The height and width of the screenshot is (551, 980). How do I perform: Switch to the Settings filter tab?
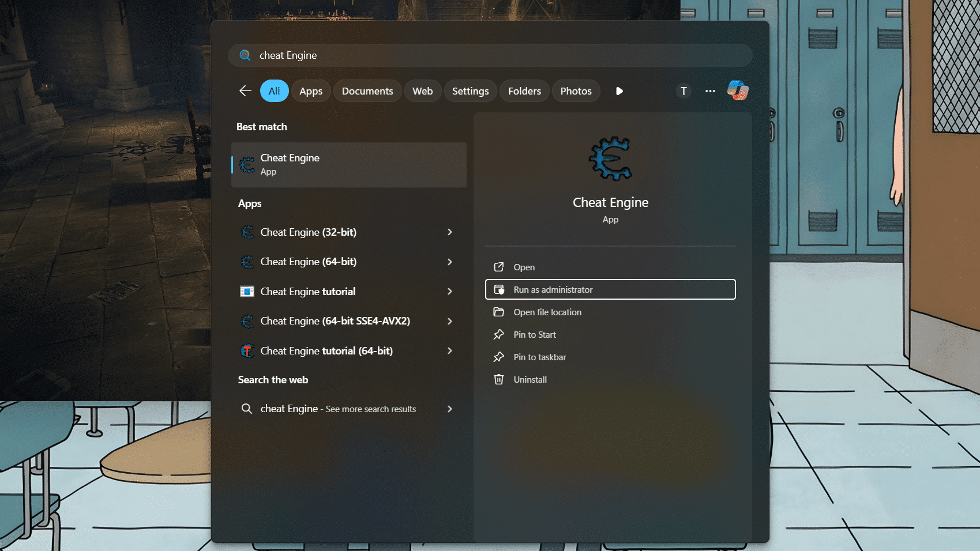pyautogui.click(x=471, y=91)
